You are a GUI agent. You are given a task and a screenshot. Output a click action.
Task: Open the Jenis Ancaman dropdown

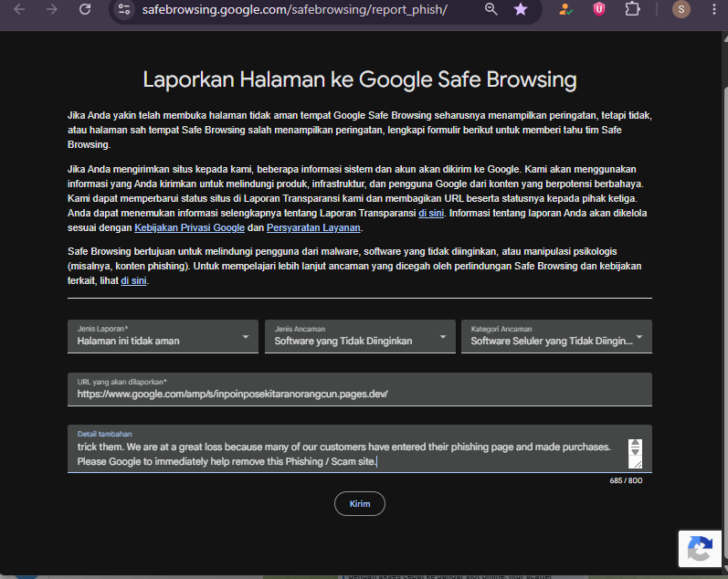[x=360, y=336]
